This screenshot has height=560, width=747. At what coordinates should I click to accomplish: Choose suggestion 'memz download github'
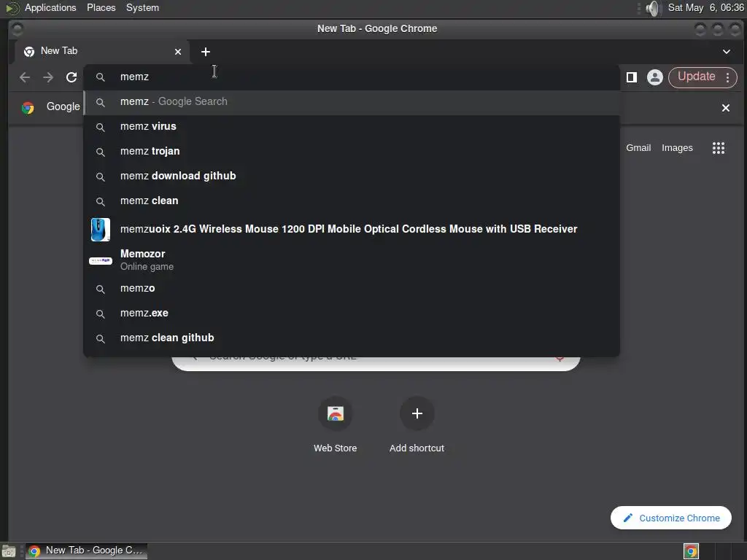[x=352, y=176]
